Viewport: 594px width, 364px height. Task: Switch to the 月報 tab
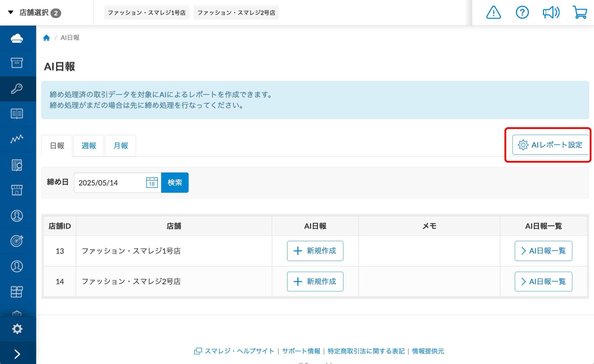click(121, 145)
